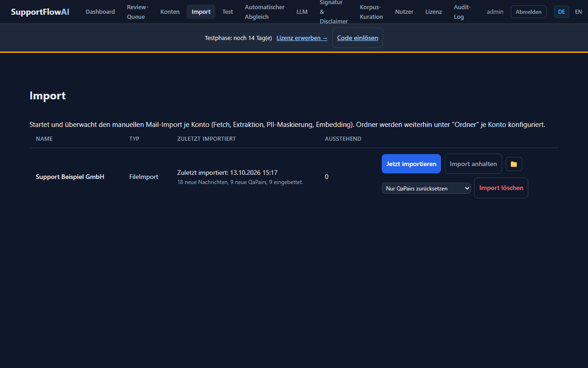Open the Konten nav item
Image resolution: width=588 pixels, height=368 pixels.
[x=170, y=11]
